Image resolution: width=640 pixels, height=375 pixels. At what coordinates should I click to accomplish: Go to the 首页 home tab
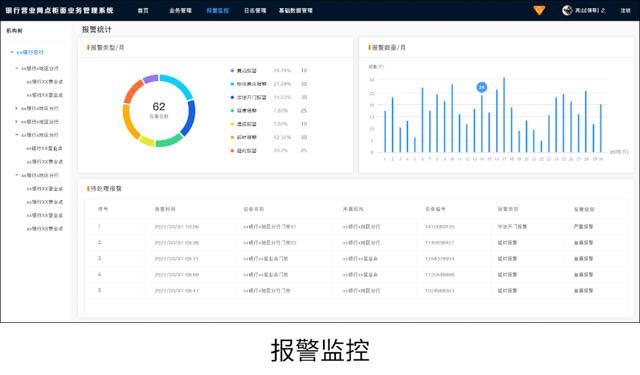pyautogui.click(x=143, y=11)
